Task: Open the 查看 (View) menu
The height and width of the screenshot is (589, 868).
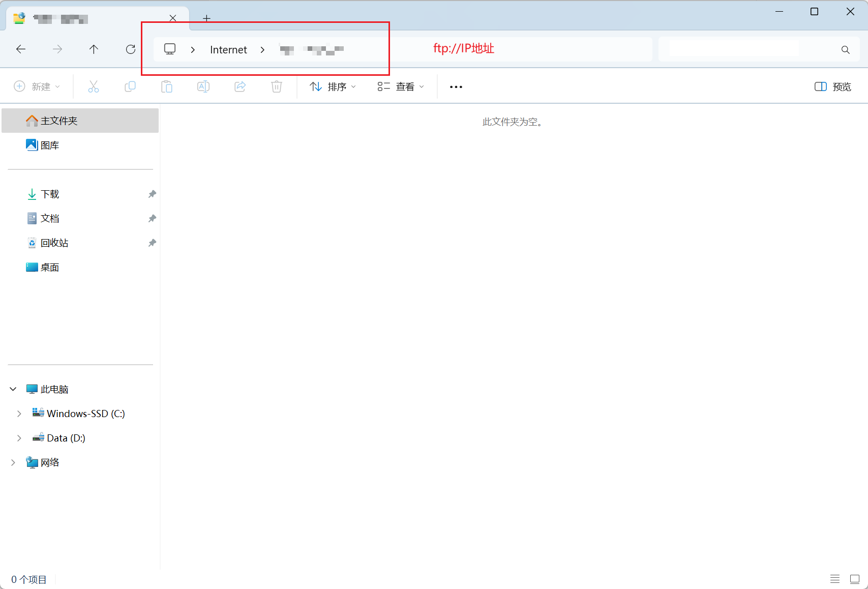Action: [401, 86]
